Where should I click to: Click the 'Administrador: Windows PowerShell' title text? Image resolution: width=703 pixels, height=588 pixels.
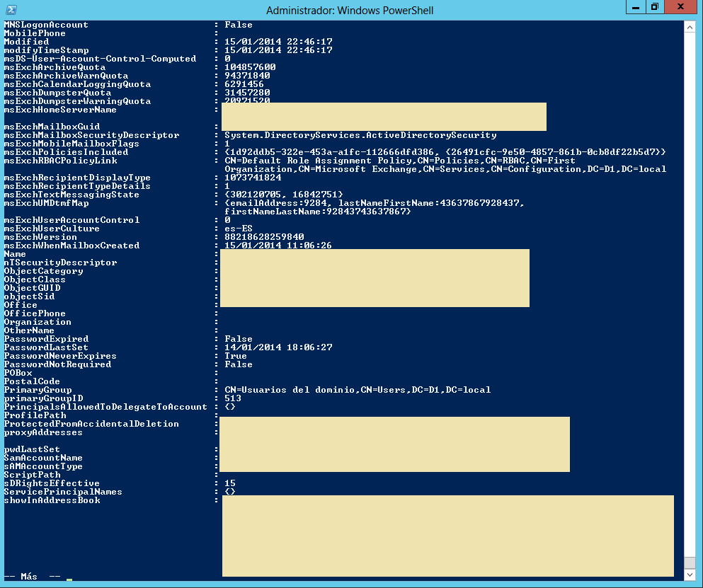pos(349,10)
